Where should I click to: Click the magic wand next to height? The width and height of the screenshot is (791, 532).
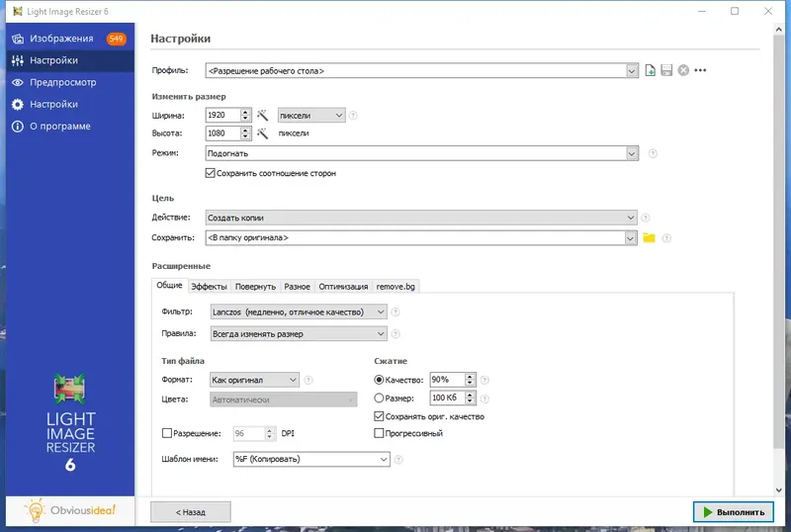pyautogui.click(x=262, y=133)
